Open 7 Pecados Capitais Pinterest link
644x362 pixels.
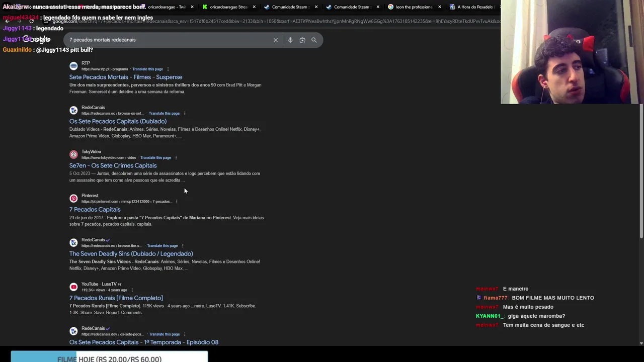(95, 210)
